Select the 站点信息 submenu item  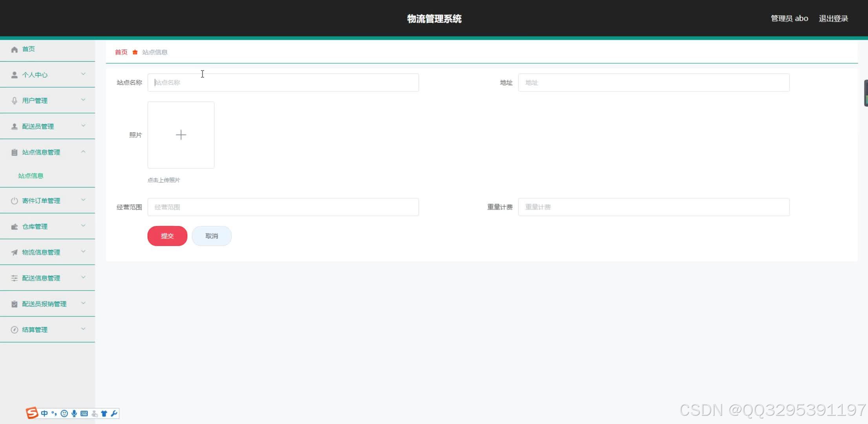[x=31, y=176]
